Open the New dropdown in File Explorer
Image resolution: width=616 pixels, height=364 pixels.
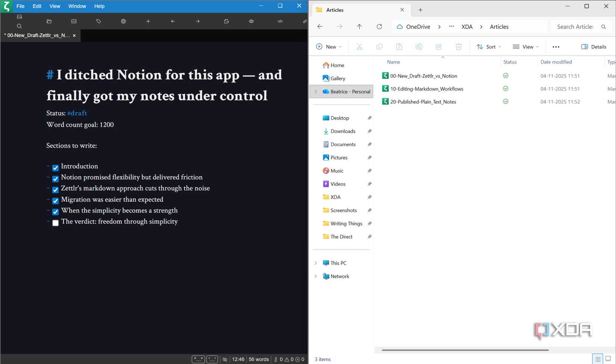tap(329, 47)
